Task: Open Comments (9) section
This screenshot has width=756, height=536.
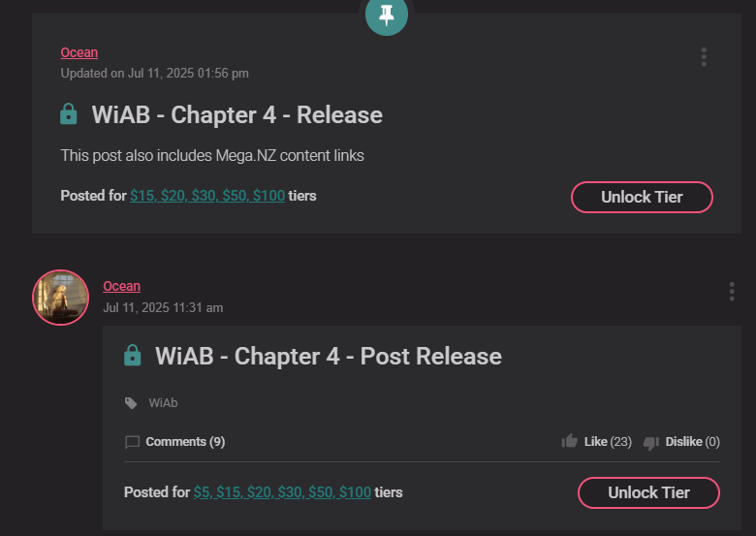Action: pyautogui.click(x=185, y=442)
